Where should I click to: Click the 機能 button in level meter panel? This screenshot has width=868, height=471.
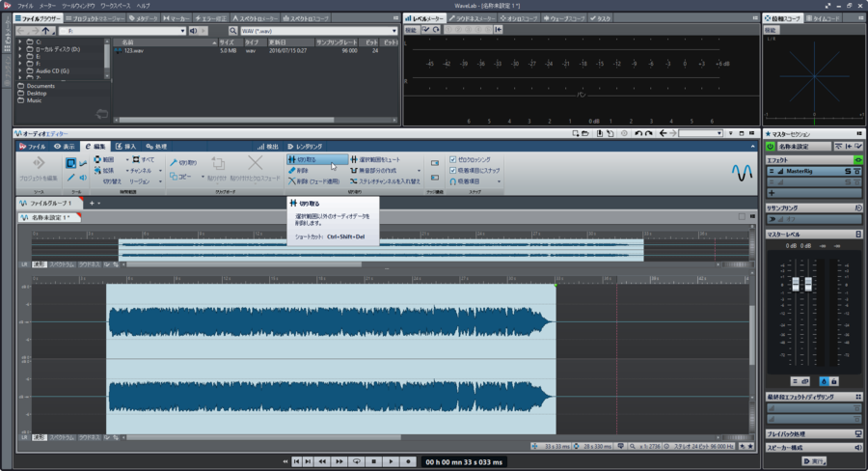(411, 30)
